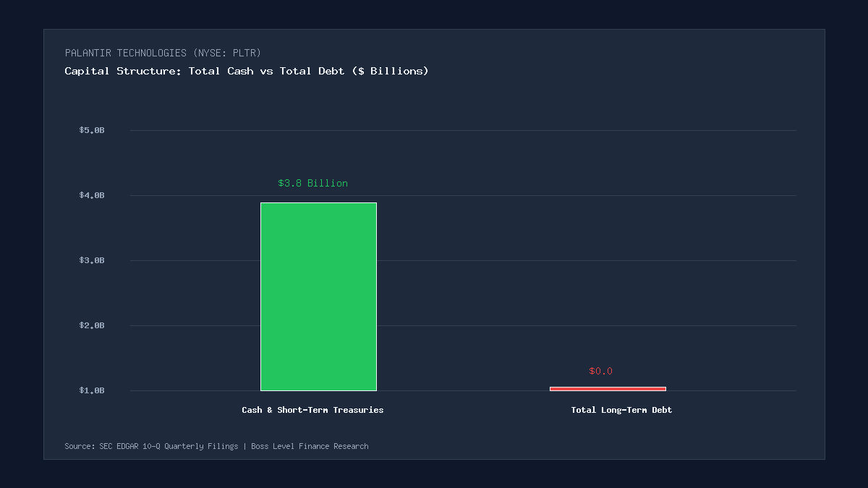Click the '$1.0B' axis label
Screen dimensions: 868x488
coord(92,390)
